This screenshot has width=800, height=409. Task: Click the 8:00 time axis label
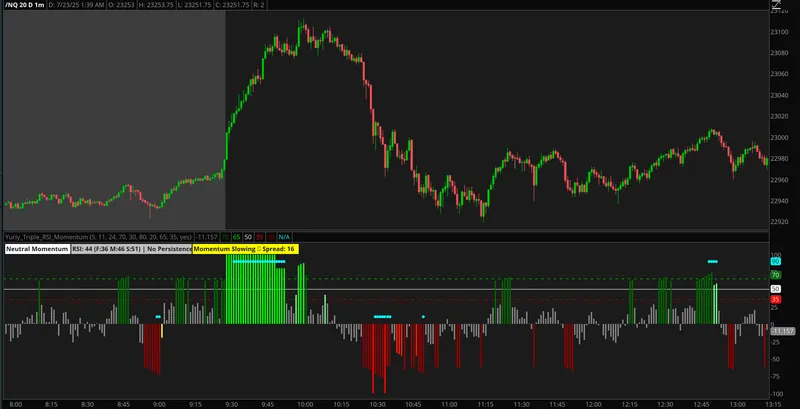click(15, 404)
